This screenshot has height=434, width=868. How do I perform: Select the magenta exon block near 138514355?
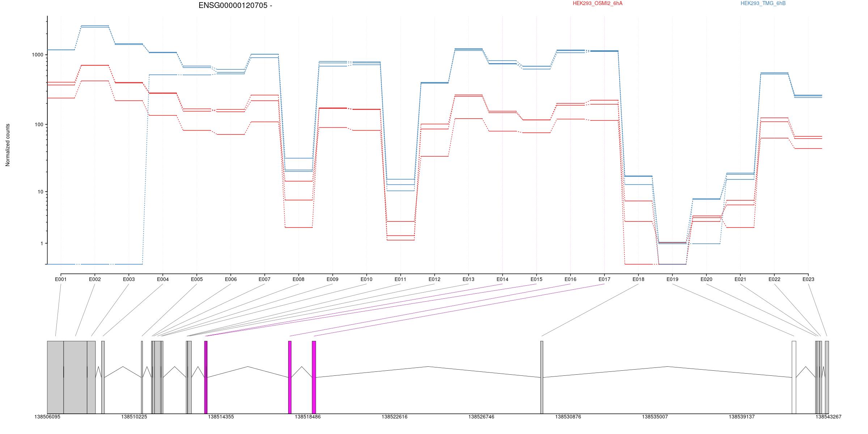(x=206, y=377)
